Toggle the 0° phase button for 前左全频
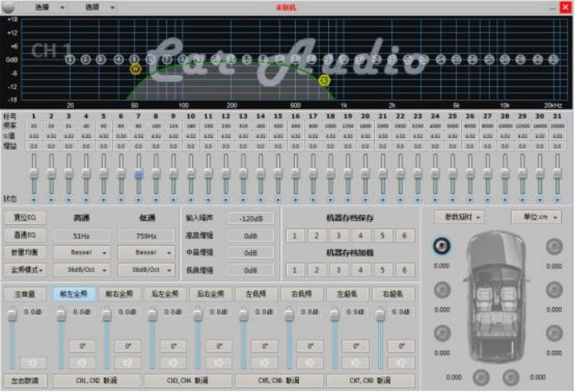575x392 pixels. (82, 345)
